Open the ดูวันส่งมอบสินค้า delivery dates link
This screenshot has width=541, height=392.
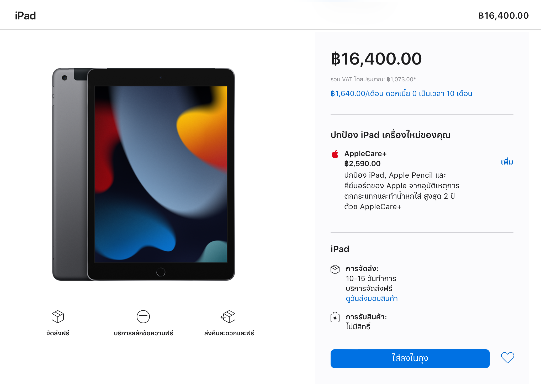click(372, 299)
